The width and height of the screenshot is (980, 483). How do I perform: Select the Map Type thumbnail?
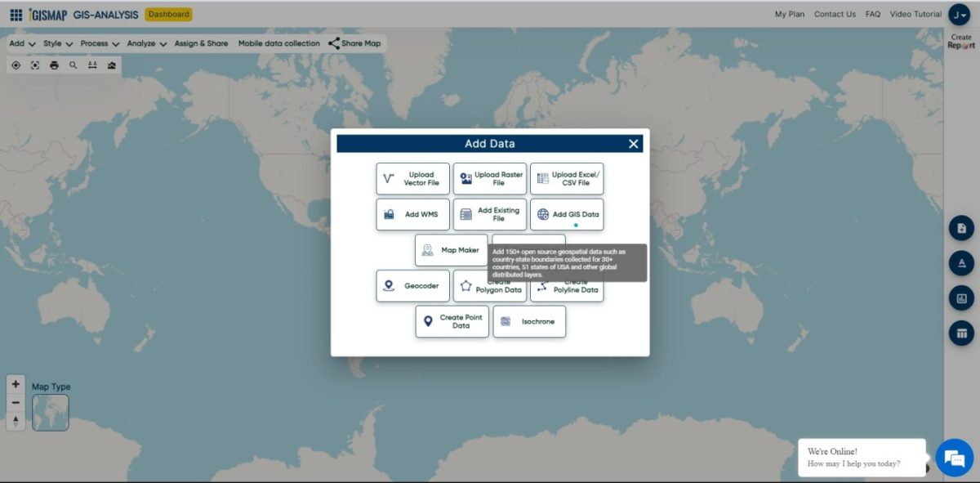(x=51, y=413)
